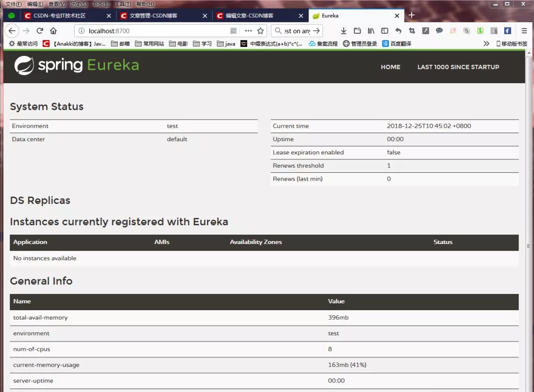Open the library books icon
Viewport: 534px width, 392px height.
click(x=371, y=31)
